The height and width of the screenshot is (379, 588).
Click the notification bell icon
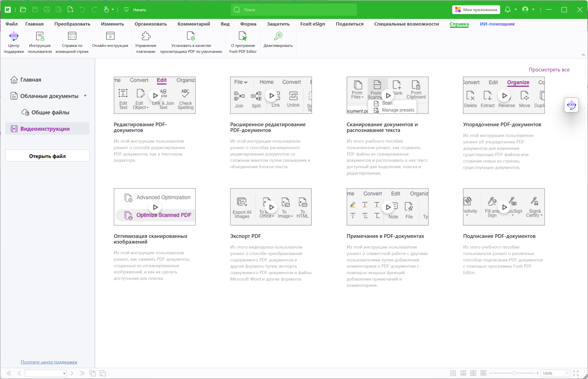[x=507, y=10]
